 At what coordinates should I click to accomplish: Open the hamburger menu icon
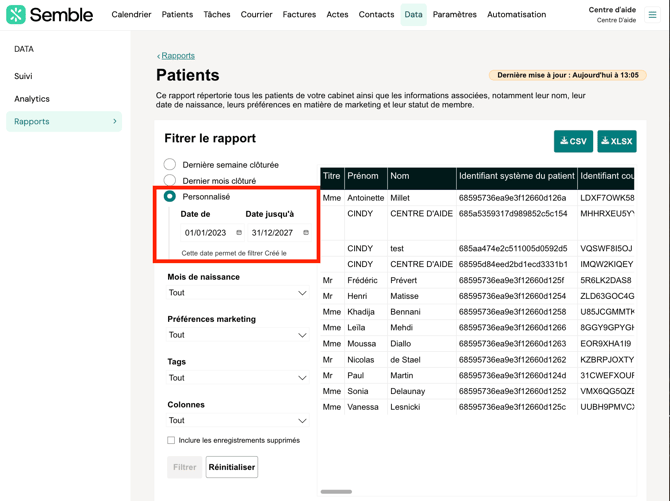653,15
